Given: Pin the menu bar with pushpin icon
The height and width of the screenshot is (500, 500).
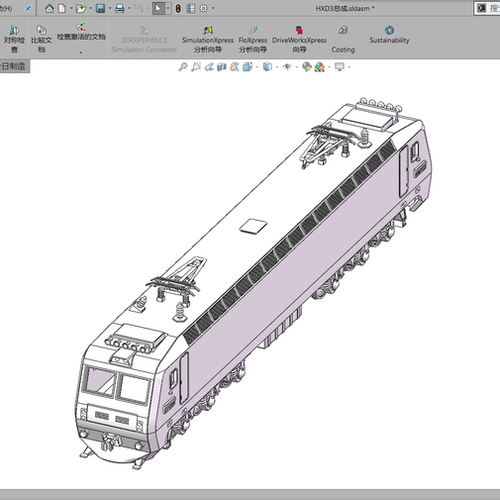Looking at the screenshot, I should click(28, 8).
